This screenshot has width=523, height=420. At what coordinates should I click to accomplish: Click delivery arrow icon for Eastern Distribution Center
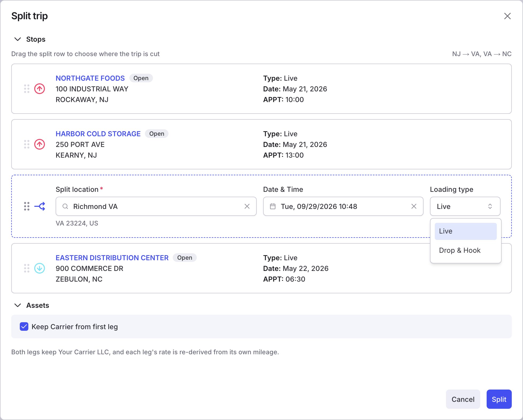[40, 268]
